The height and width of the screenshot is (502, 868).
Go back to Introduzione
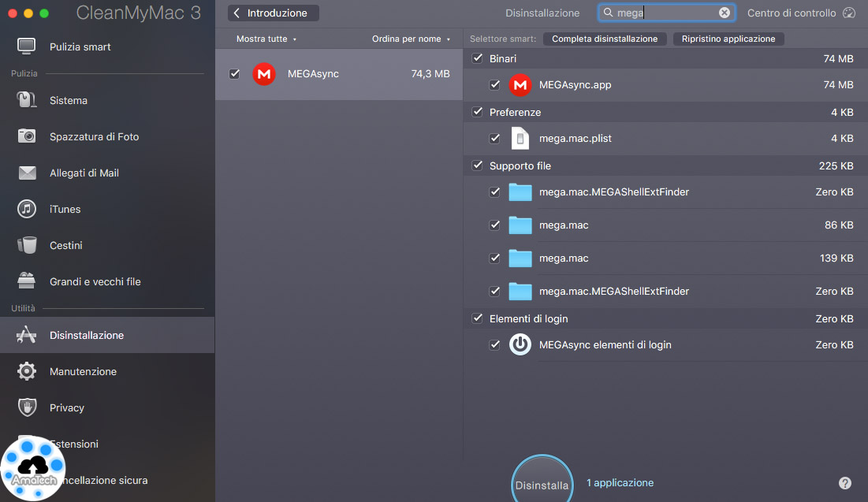[x=273, y=13]
